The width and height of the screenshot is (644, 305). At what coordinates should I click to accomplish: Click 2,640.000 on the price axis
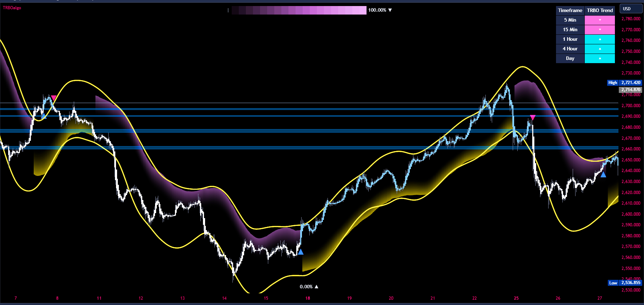(631, 171)
